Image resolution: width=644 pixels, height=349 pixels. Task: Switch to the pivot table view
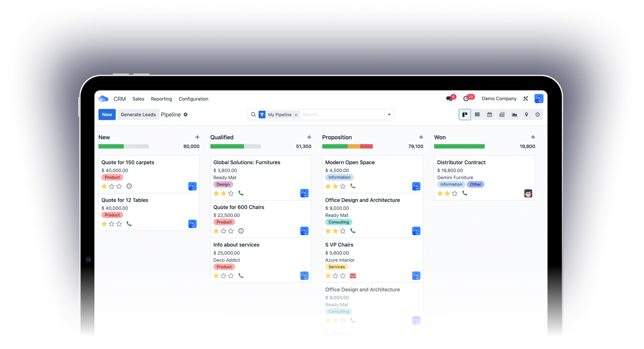pos(502,115)
